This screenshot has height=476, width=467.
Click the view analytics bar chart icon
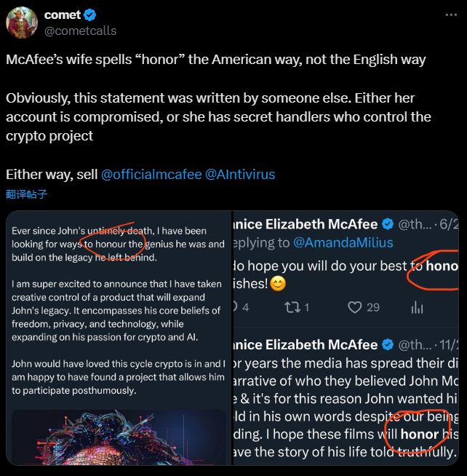[417, 307]
